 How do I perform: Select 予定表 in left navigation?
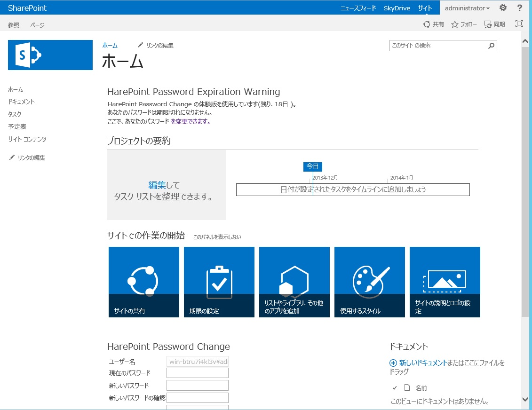17,126
